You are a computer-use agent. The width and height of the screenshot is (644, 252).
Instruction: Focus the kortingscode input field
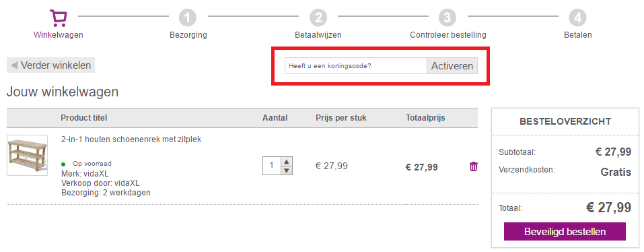(356, 66)
